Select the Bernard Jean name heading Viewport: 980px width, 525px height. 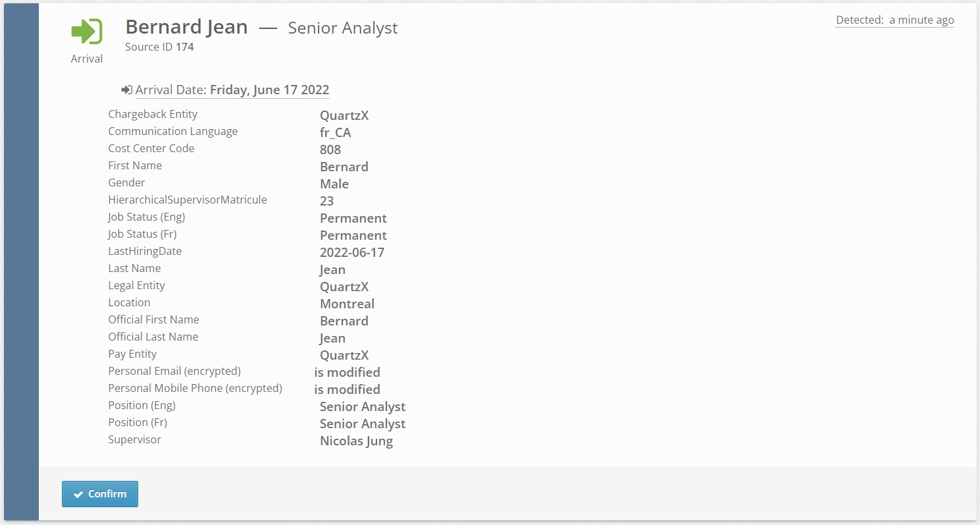186,27
